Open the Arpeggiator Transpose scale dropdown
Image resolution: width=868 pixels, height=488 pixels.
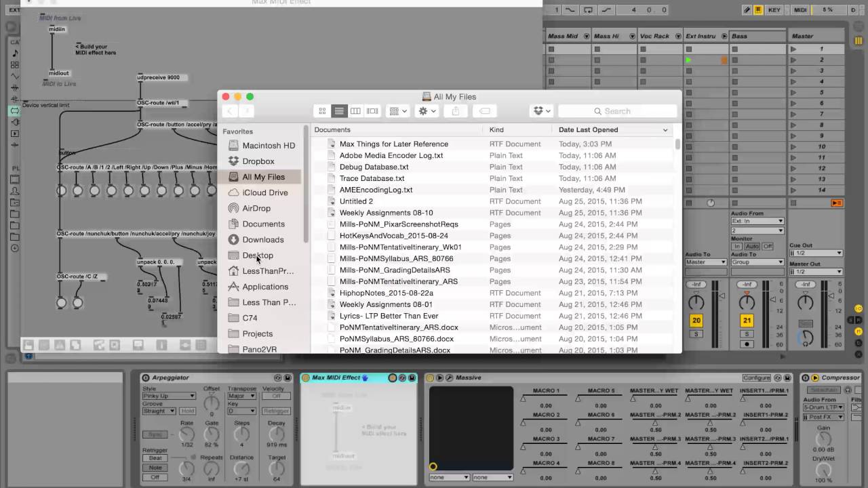(241, 396)
